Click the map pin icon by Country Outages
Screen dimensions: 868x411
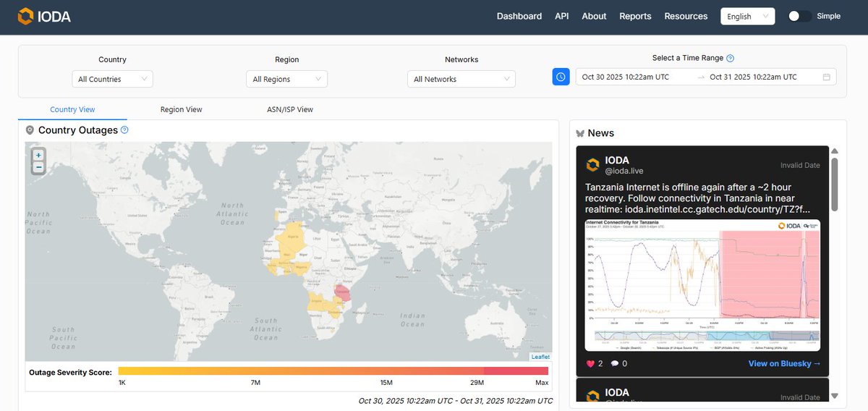point(30,130)
